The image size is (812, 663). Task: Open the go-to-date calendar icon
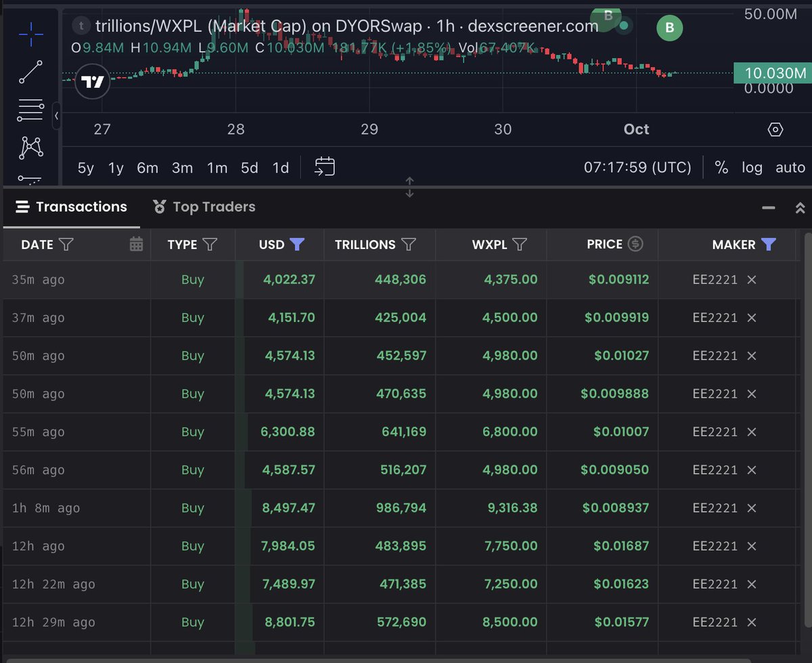tap(325, 167)
